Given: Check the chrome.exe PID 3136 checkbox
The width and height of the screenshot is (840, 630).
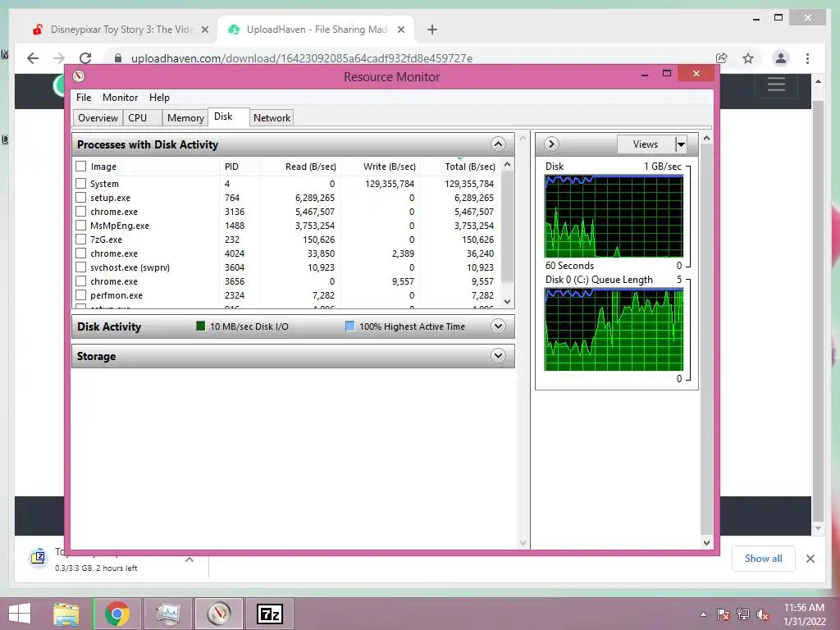Looking at the screenshot, I should (81, 211).
